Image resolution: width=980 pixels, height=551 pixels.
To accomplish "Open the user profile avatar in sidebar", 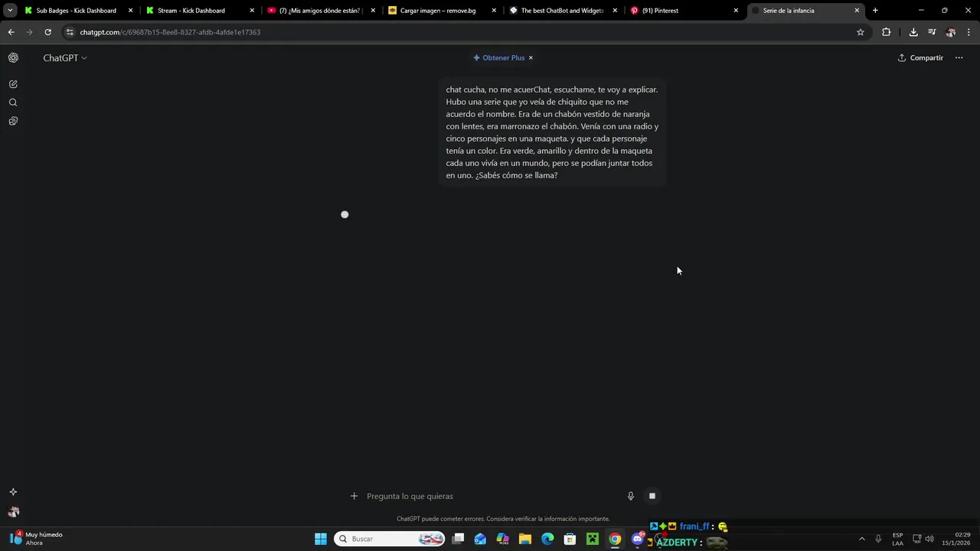I will 13,512.
